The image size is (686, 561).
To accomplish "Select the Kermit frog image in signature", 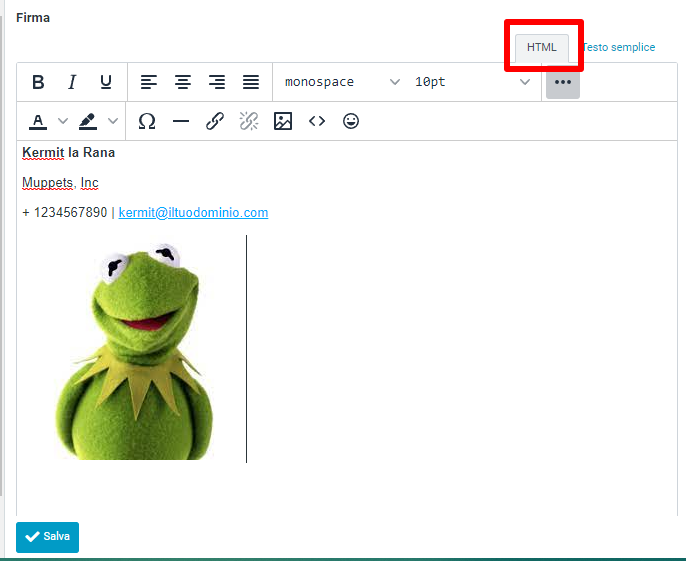I will (x=135, y=351).
